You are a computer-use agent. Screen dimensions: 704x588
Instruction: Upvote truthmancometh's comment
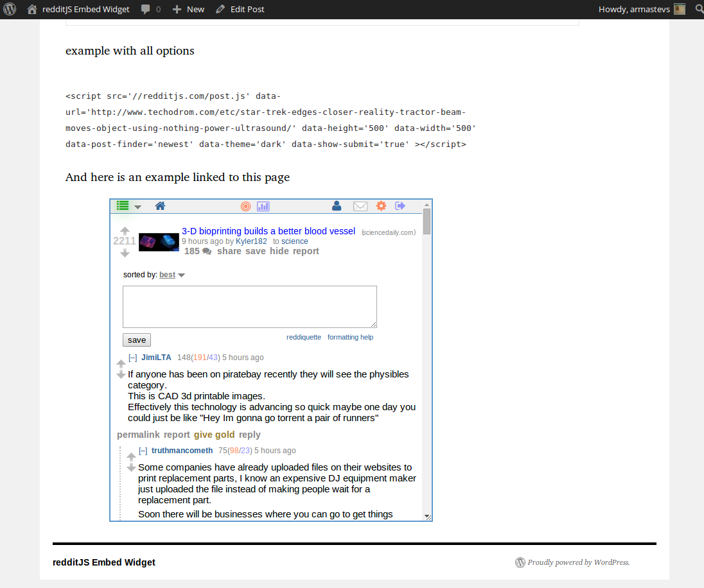[131, 456]
